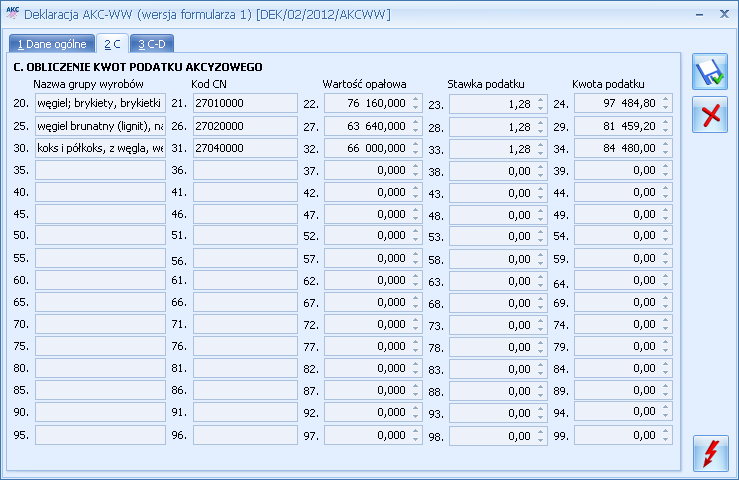Close the AKC-WW declaration window
This screenshot has height=480, width=739.
724,14
